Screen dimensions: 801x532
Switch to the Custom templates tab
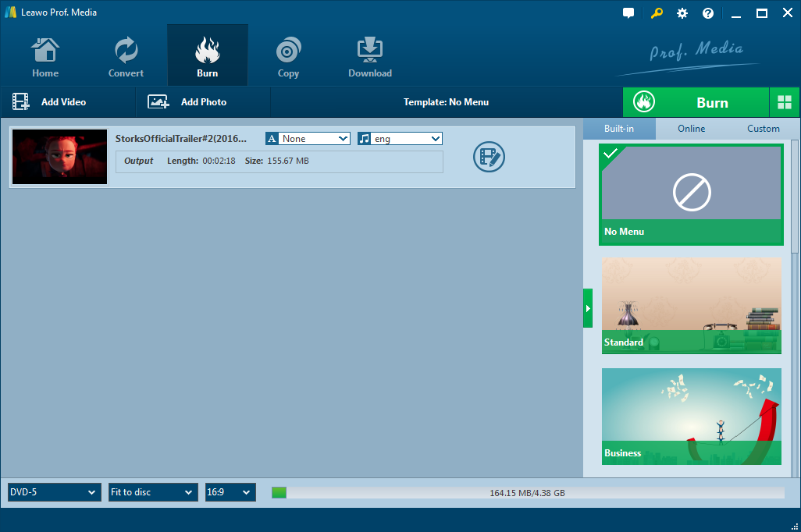click(x=764, y=129)
